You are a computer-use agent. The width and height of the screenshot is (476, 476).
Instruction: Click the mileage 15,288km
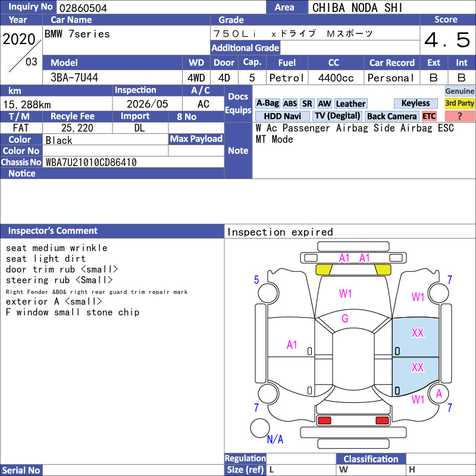[27, 105]
